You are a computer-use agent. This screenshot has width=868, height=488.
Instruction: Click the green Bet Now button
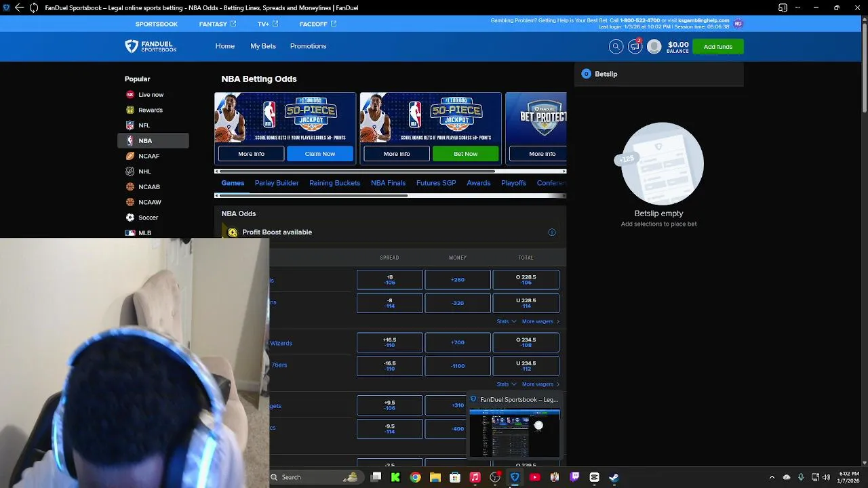(466, 154)
